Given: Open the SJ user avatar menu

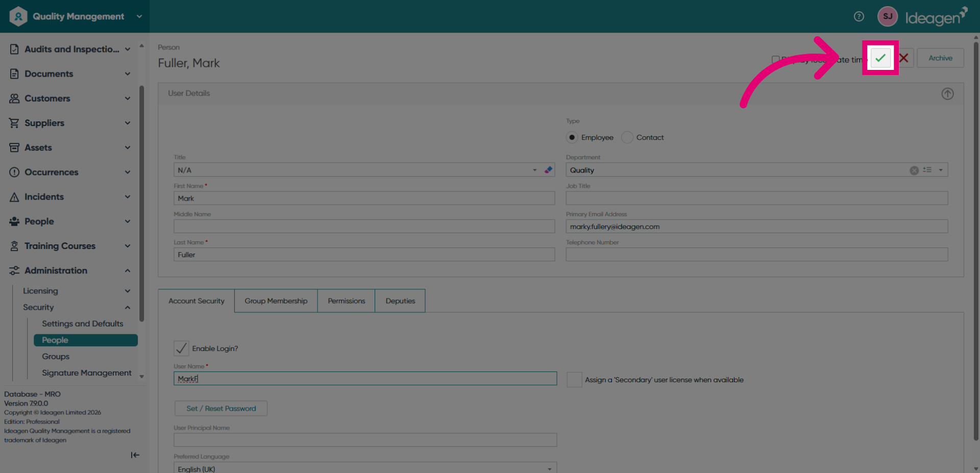Looking at the screenshot, I should [x=888, y=16].
